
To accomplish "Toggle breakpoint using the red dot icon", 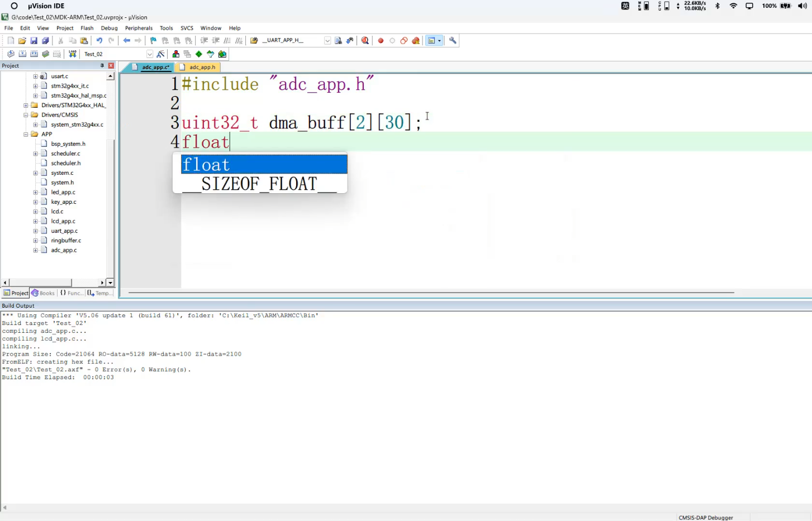I will (381, 41).
